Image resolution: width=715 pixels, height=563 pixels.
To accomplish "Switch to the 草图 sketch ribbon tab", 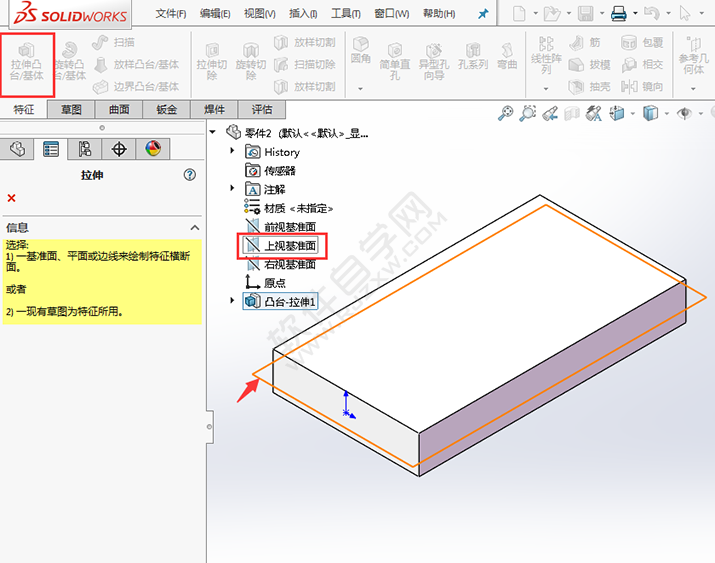I will [x=71, y=109].
